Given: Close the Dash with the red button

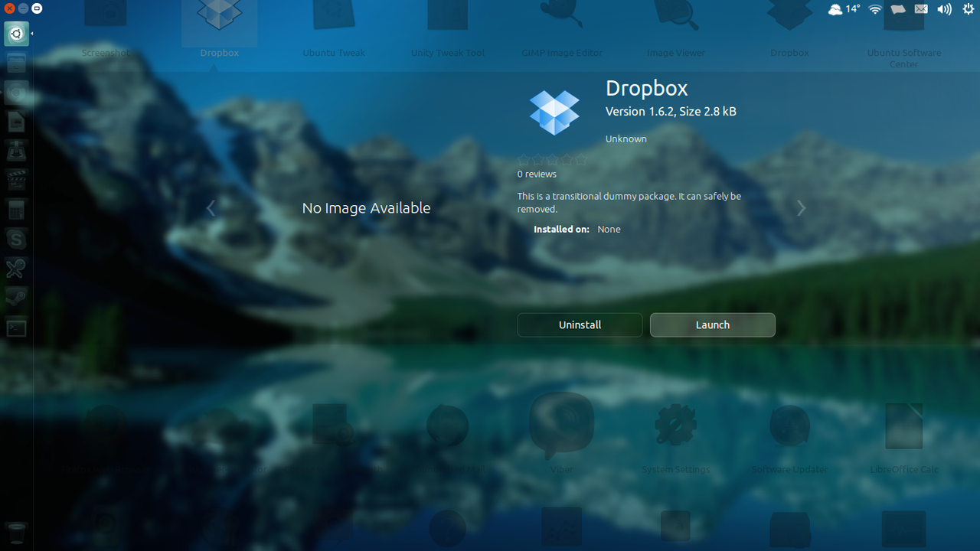Looking at the screenshot, I should tap(9, 8).
